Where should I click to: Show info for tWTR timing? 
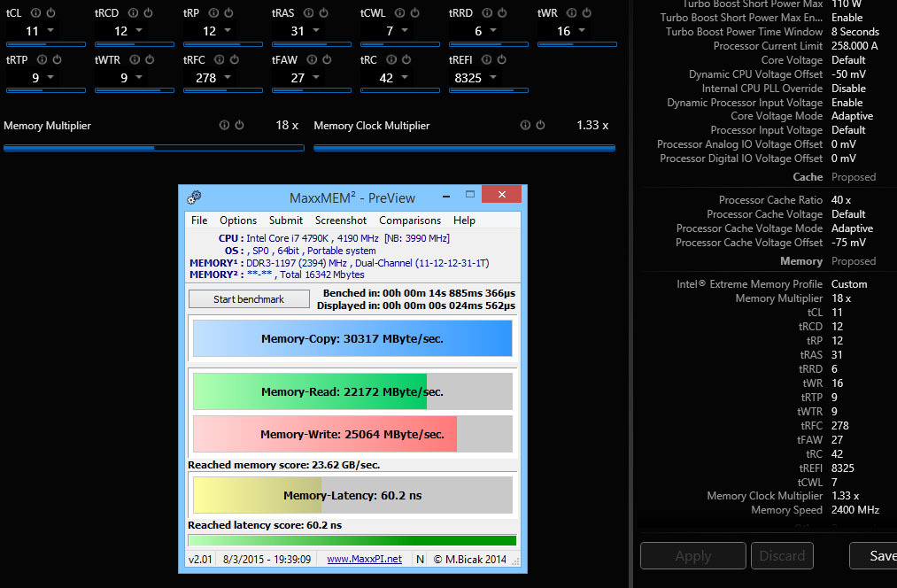click(x=135, y=59)
